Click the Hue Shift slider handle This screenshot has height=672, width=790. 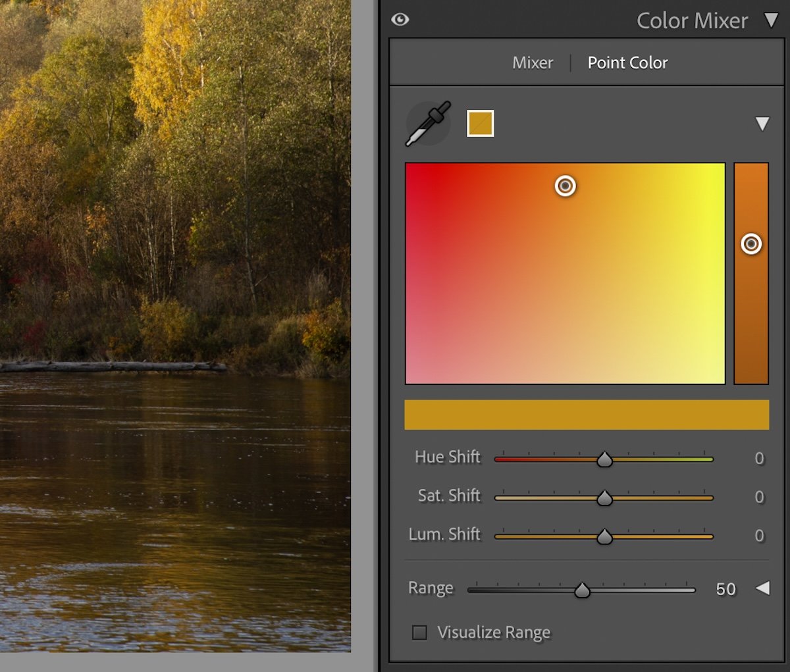[604, 459]
